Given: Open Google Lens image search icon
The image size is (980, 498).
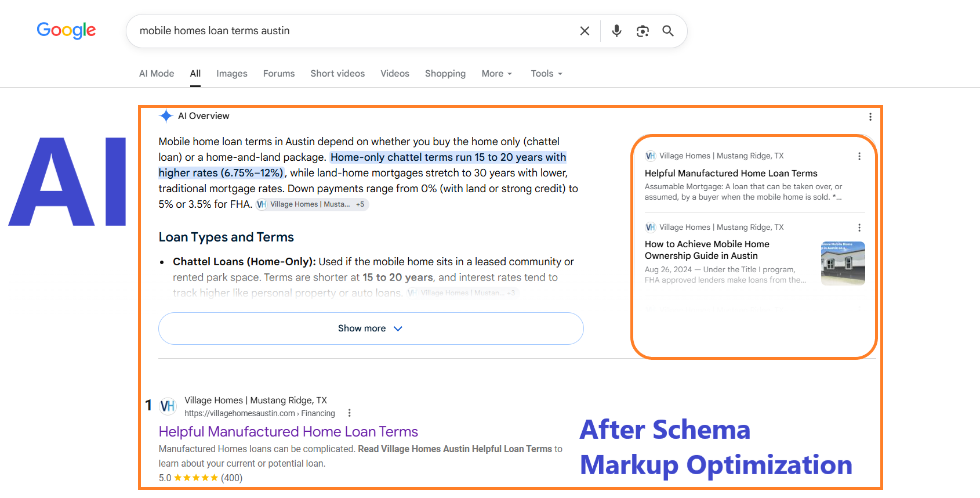Looking at the screenshot, I should pyautogui.click(x=643, y=31).
